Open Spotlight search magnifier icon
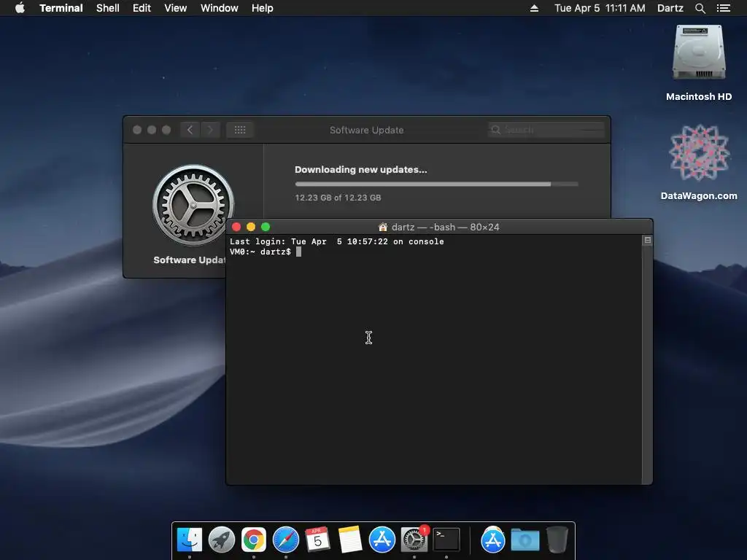747x560 pixels. (700, 8)
